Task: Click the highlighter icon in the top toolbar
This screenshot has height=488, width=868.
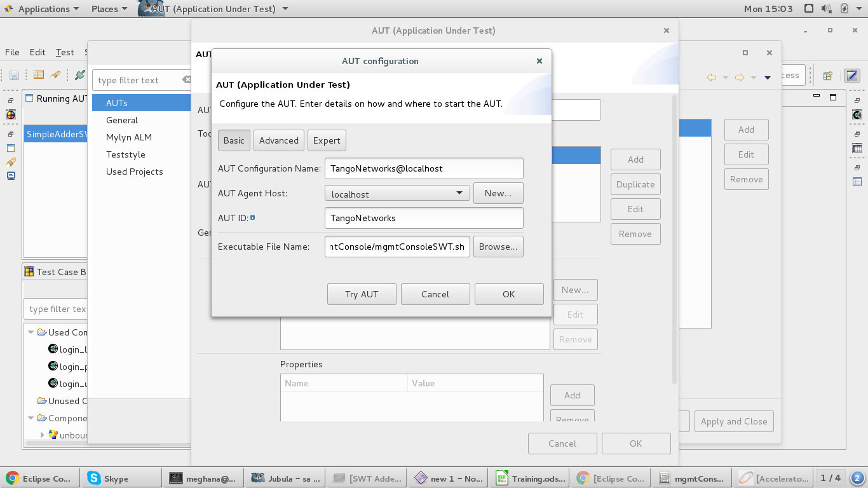Action: tap(55, 74)
